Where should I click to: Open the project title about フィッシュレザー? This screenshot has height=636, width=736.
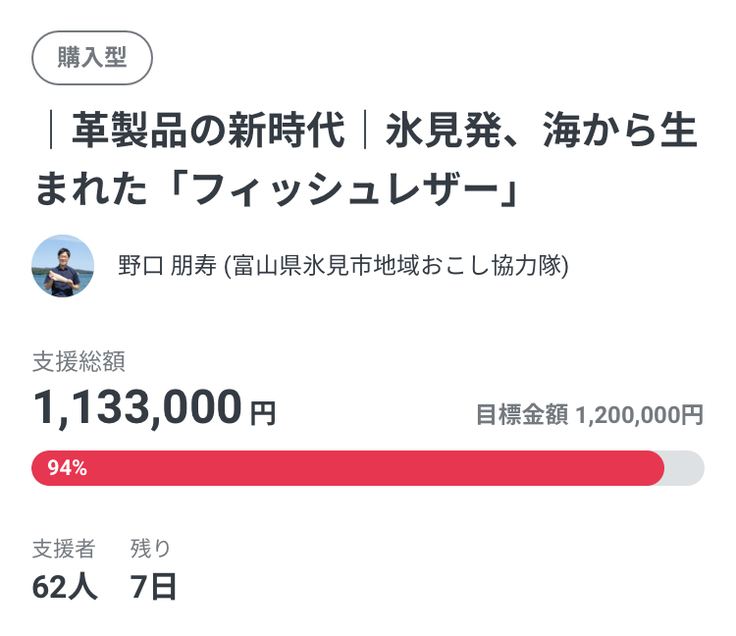point(365,160)
